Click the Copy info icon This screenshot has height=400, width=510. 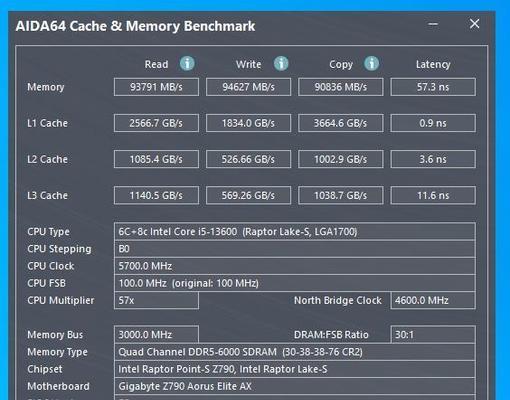pos(371,63)
